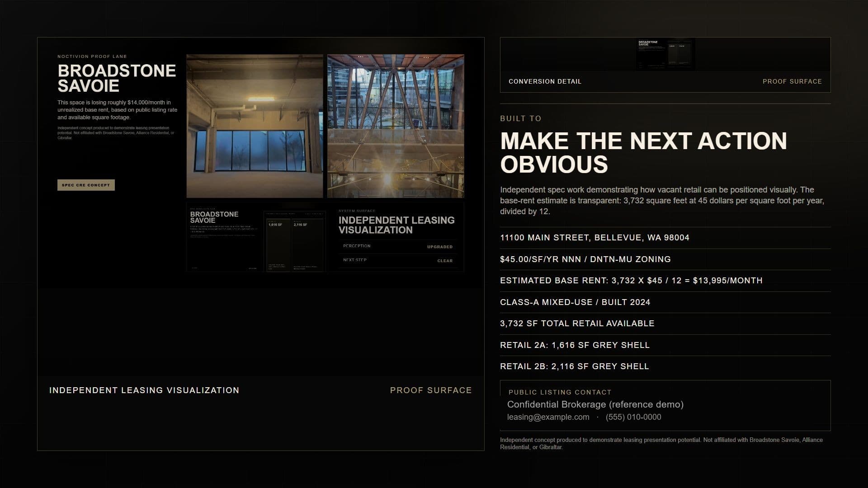Select the MAKE THE NEXT ACTION OBVIOUS headline
The width and height of the screenshot is (868, 488).
(x=644, y=153)
